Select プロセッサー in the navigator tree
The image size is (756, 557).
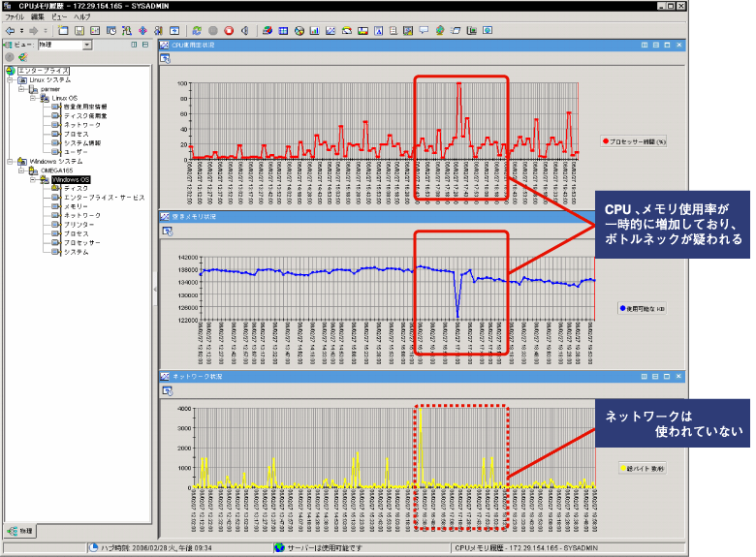pos(82,242)
